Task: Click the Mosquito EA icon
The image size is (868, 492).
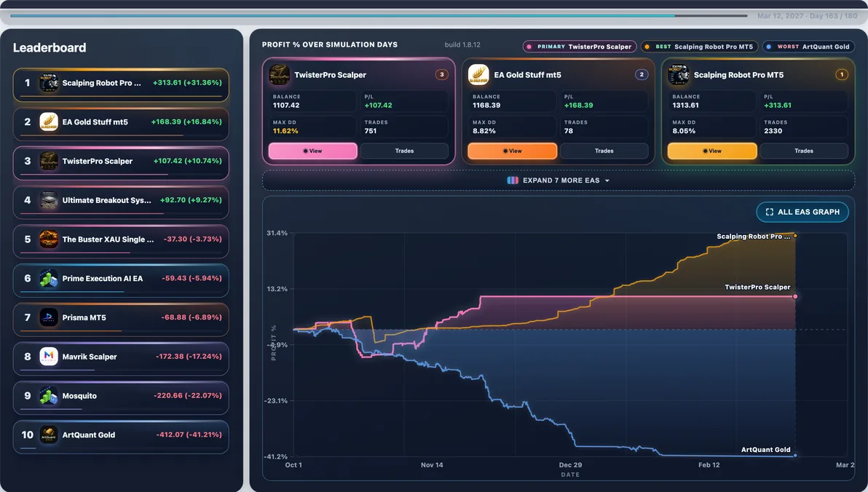Action: pos(49,396)
